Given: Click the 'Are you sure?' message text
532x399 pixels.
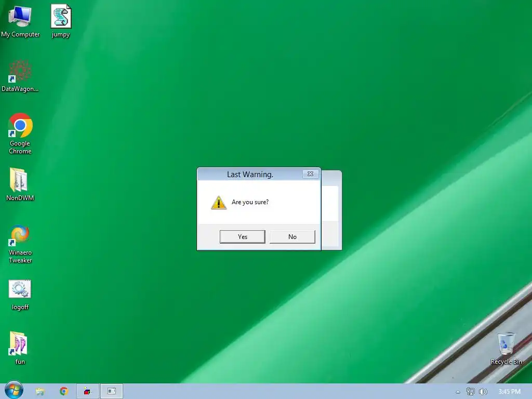Looking at the screenshot, I should pos(250,202).
